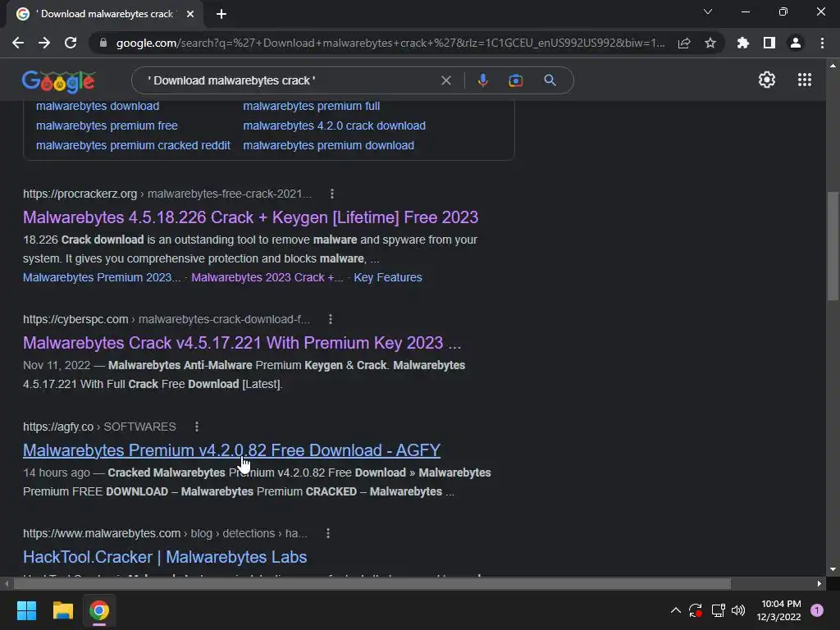840x630 pixels.
Task: Open the tab search chevron
Action: click(708, 11)
